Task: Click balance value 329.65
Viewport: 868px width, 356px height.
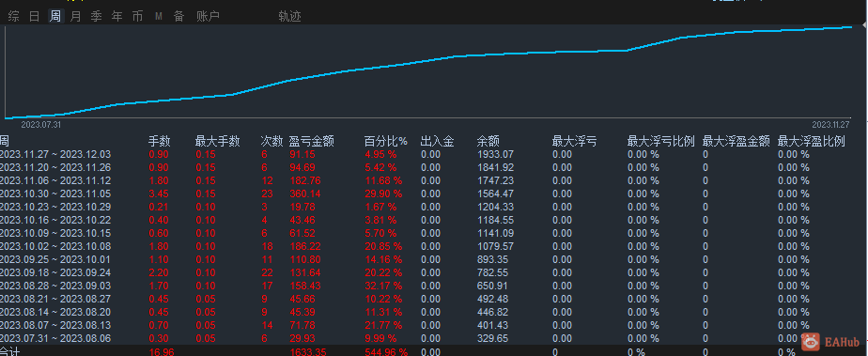Action: pyautogui.click(x=492, y=338)
